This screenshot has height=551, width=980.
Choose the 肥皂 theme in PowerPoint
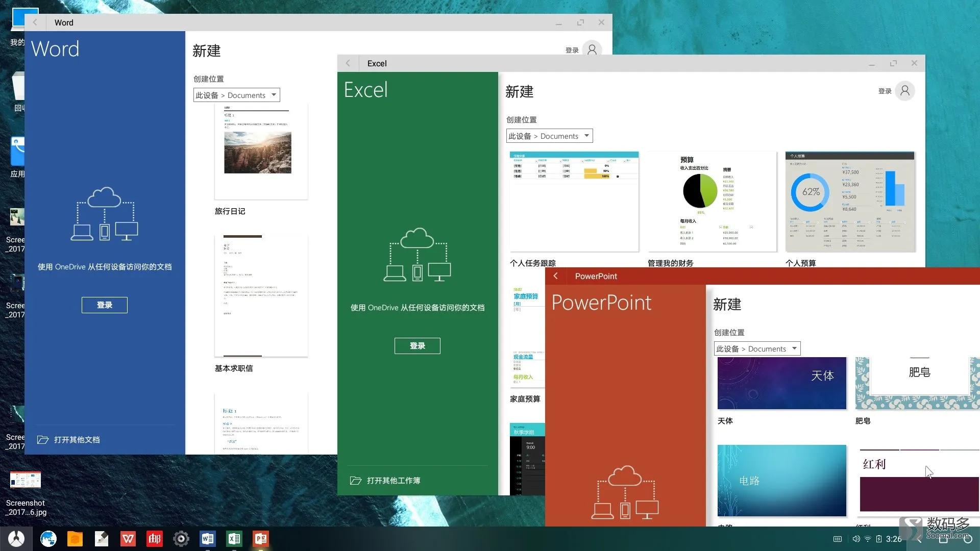(918, 383)
